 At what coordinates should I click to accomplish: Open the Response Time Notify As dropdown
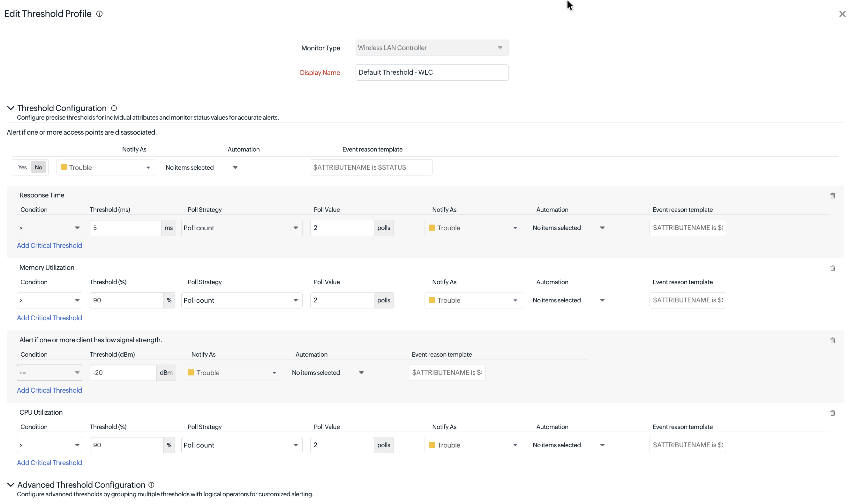click(x=474, y=228)
